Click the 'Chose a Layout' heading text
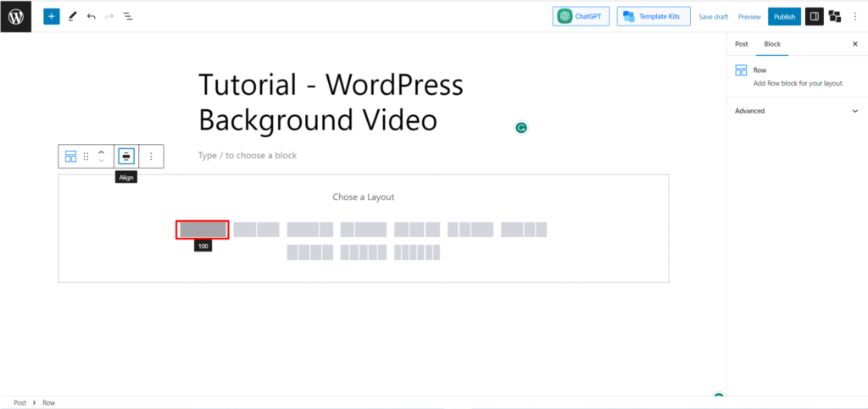The image size is (868, 409). click(363, 196)
